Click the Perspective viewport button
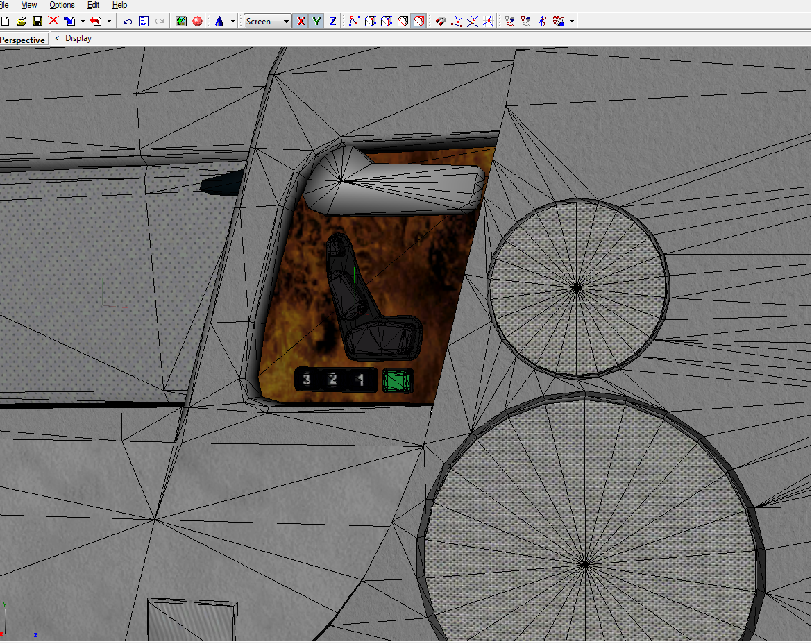Screen dimensions: 812x644 pyautogui.click(x=22, y=40)
